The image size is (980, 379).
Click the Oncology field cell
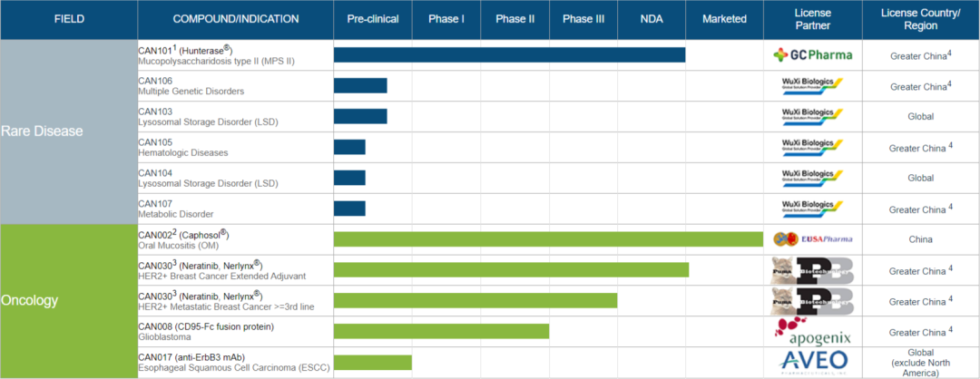69,301
